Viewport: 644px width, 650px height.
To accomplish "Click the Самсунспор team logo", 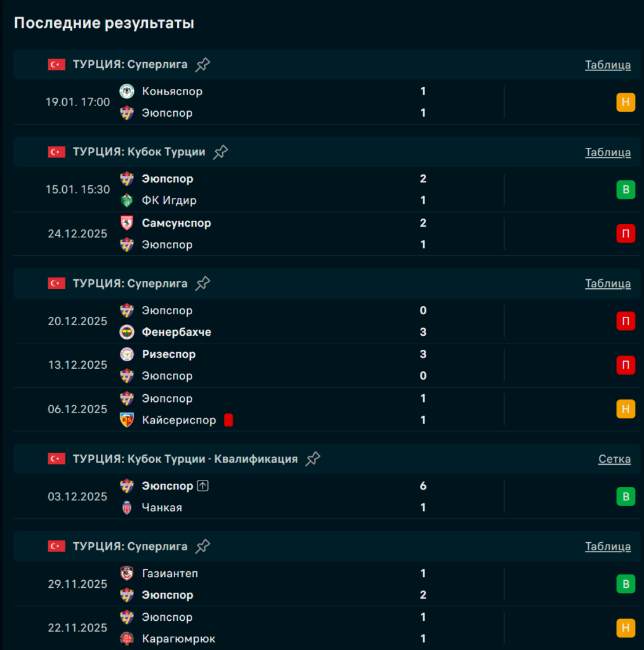I will pyautogui.click(x=127, y=223).
